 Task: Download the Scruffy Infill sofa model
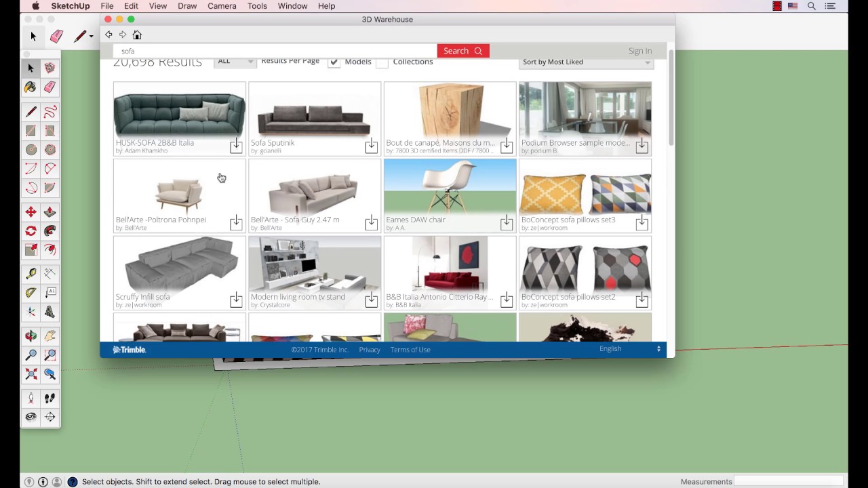[x=236, y=300]
